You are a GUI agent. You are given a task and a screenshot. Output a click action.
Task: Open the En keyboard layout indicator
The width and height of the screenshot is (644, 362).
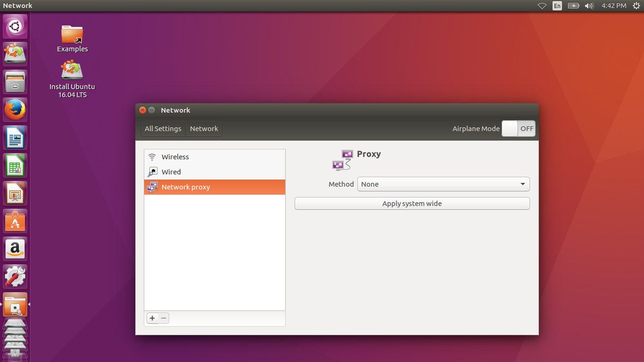point(557,6)
